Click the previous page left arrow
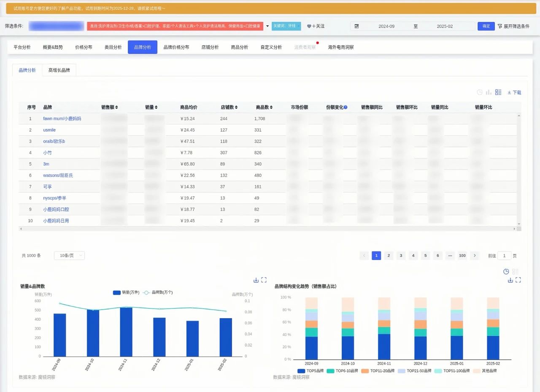The image size is (540, 392). pos(364,255)
